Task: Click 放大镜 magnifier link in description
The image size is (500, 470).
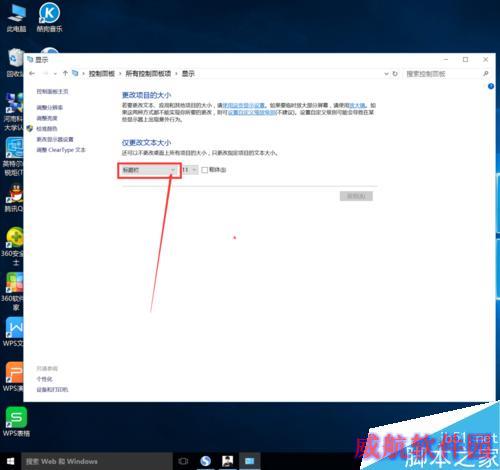Action: (357, 105)
